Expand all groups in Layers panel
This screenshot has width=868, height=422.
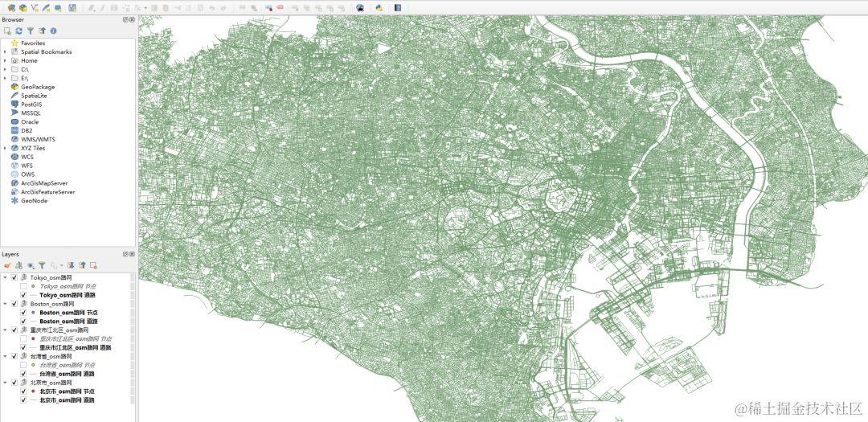click(x=71, y=266)
